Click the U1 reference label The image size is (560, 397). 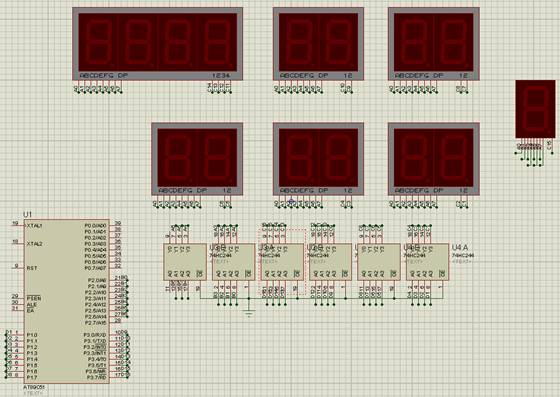tap(28, 214)
